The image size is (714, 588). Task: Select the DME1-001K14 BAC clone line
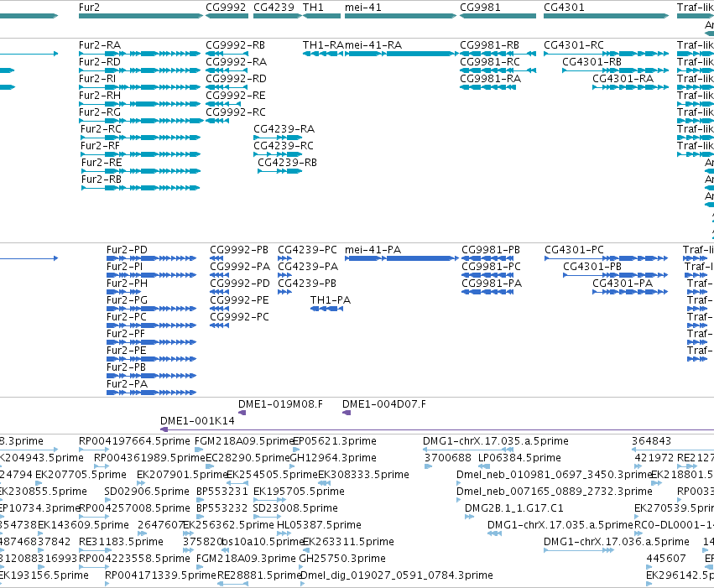(437, 429)
